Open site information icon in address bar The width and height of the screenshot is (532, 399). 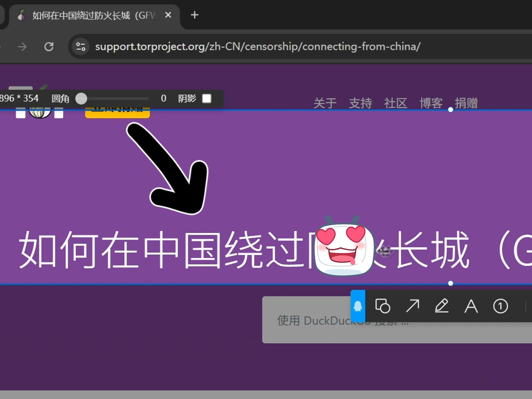click(x=81, y=47)
